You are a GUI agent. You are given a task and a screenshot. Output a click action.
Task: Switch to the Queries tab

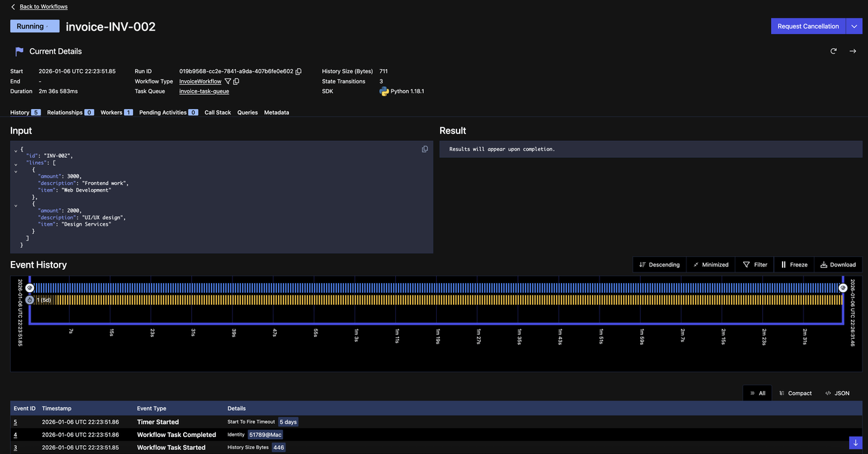tap(248, 112)
